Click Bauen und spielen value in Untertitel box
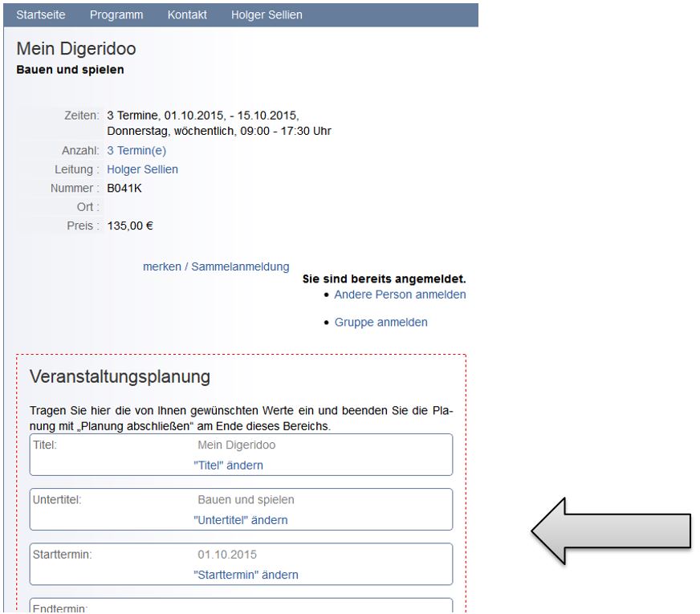 [246, 499]
